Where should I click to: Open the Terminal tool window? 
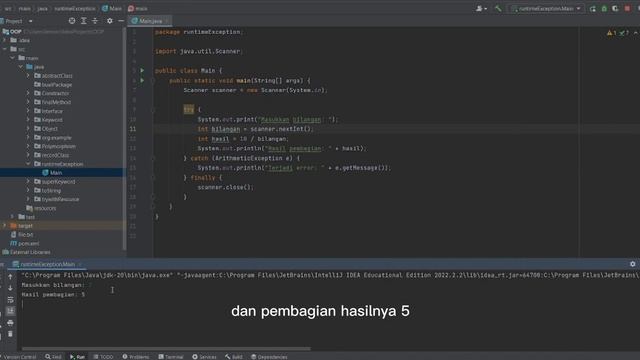click(171, 357)
